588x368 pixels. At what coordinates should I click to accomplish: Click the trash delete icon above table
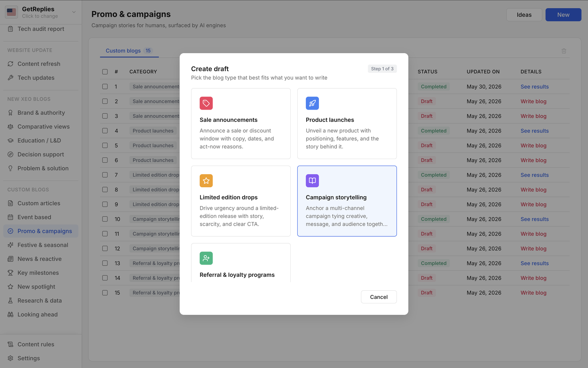(x=564, y=51)
